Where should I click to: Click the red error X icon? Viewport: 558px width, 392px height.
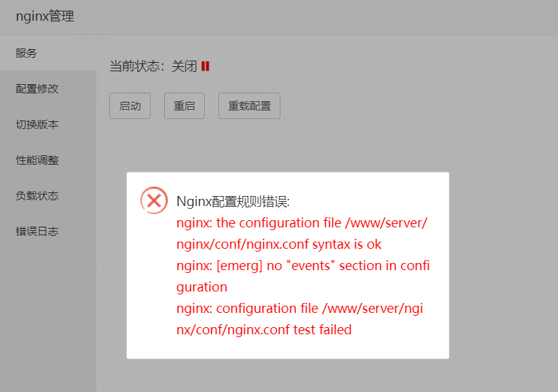[x=154, y=200]
